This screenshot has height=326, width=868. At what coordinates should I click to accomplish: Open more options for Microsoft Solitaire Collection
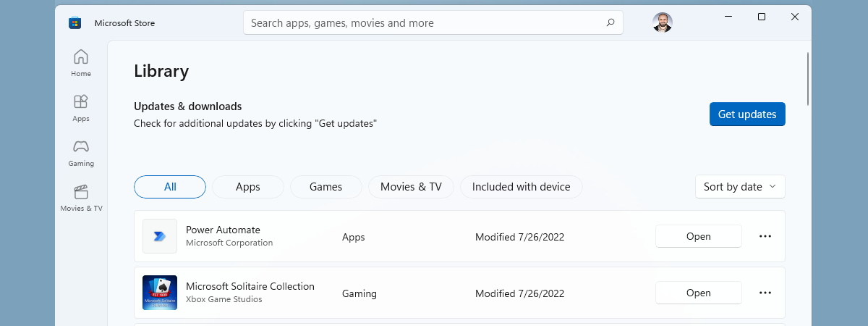pyautogui.click(x=765, y=293)
